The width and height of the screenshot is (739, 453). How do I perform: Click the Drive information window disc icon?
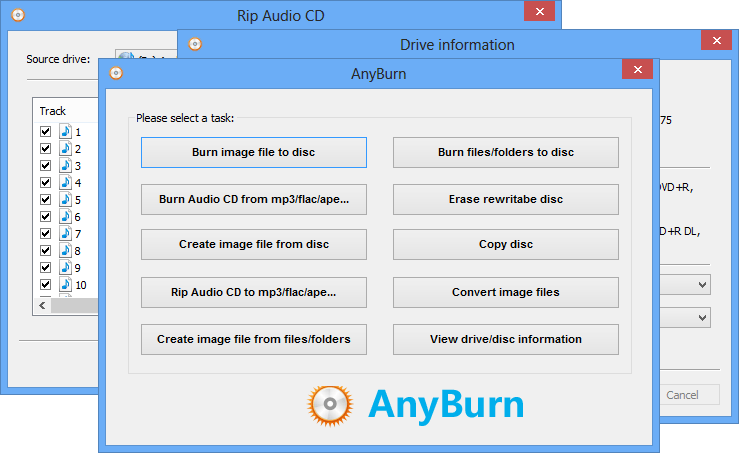point(195,44)
